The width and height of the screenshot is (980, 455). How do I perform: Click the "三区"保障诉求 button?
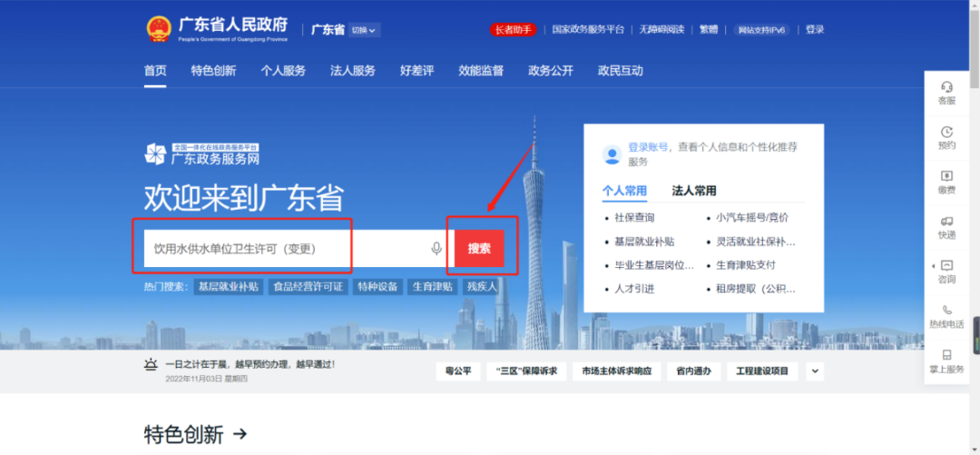pyautogui.click(x=526, y=371)
